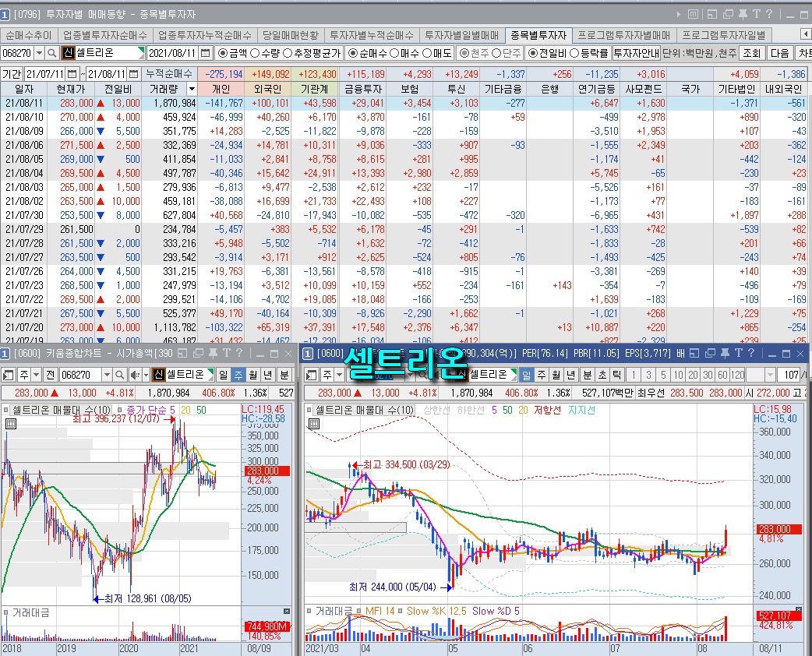Select the 금액 radio button
The height and width of the screenshot is (656, 812).
pos(222,53)
